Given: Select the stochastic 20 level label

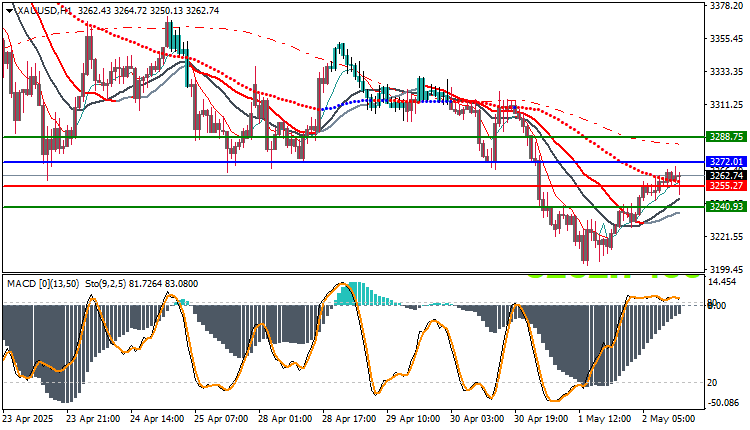Looking at the screenshot, I should [712, 383].
